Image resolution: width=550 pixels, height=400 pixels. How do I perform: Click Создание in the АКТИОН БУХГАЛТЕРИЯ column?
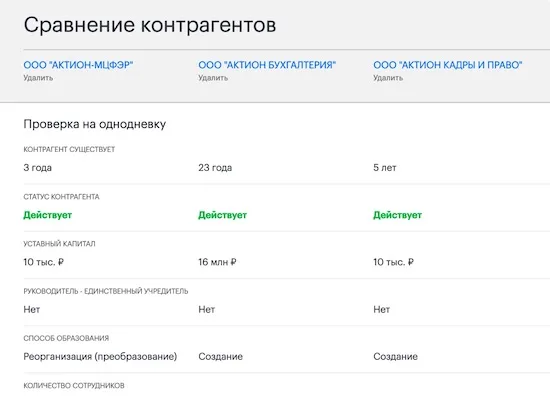pos(221,357)
